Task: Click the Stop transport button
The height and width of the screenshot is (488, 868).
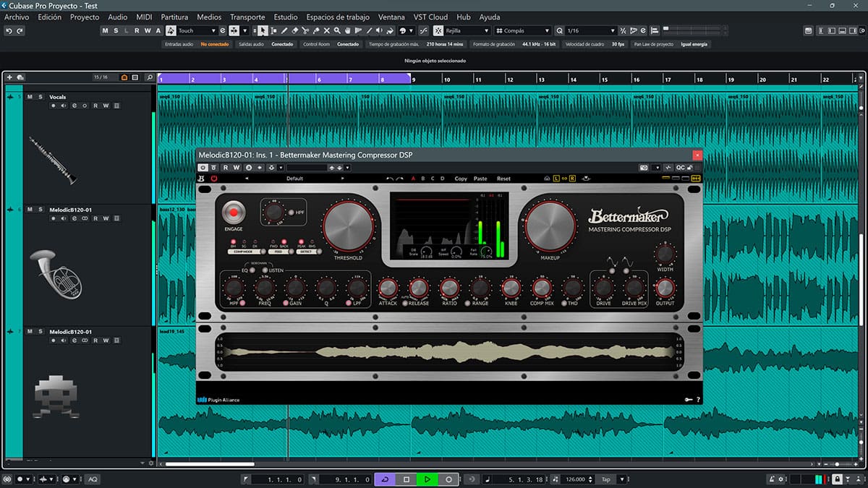Action: click(407, 479)
